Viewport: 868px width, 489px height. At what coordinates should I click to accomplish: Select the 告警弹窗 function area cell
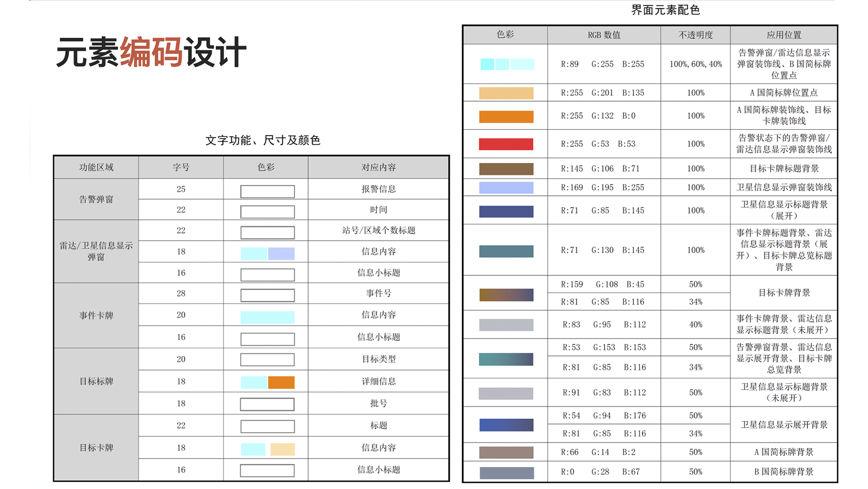pyautogui.click(x=96, y=199)
